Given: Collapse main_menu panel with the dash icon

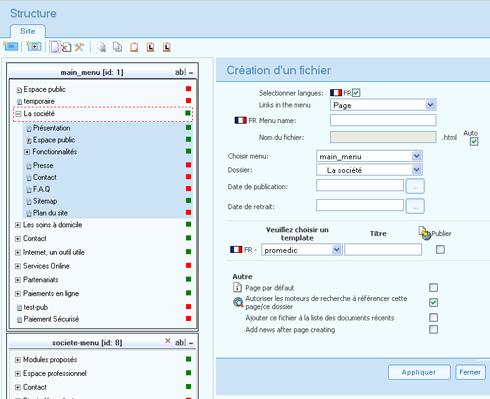Looking at the screenshot, I should pos(191,72).
